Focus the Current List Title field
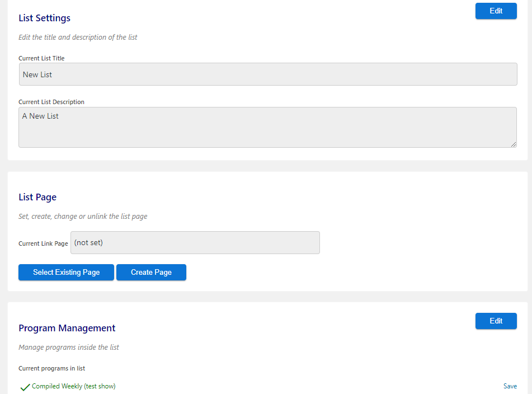Viewport: 532px width, 394px height. [268, 74]
